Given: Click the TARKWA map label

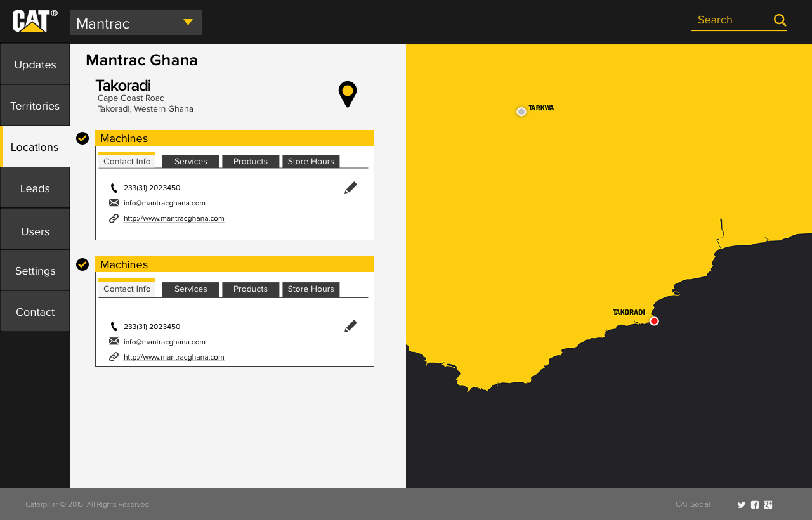Looking at the screenshot, I should (541, 108).
